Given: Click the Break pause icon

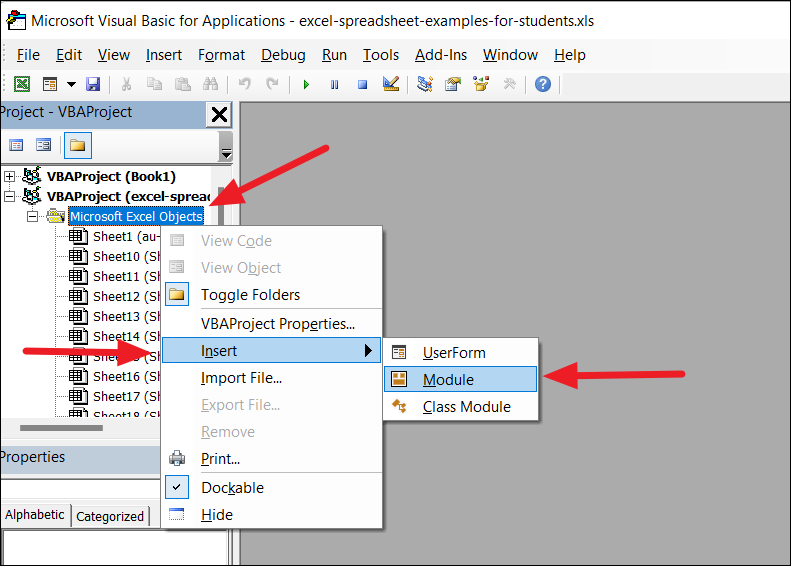Looking at the screenshot, I should [x=334, y=84].
